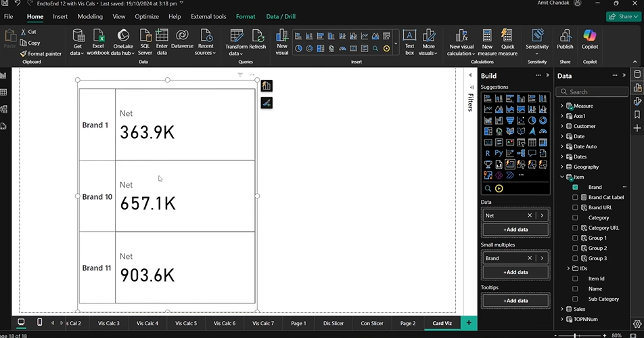Expand the IDs folder
The height and width of the screenshot is (338, 644).
(568, 268)
